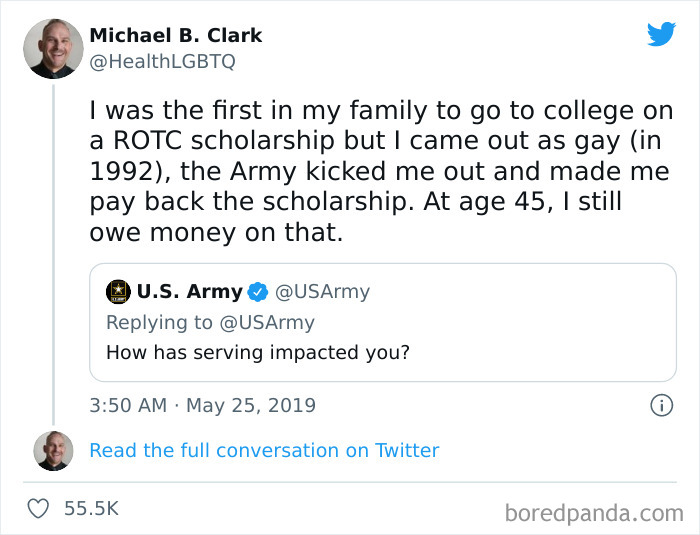700x535 pixels.
Task: Click the small avatar beside the conversation link
Action: (53, 451)
